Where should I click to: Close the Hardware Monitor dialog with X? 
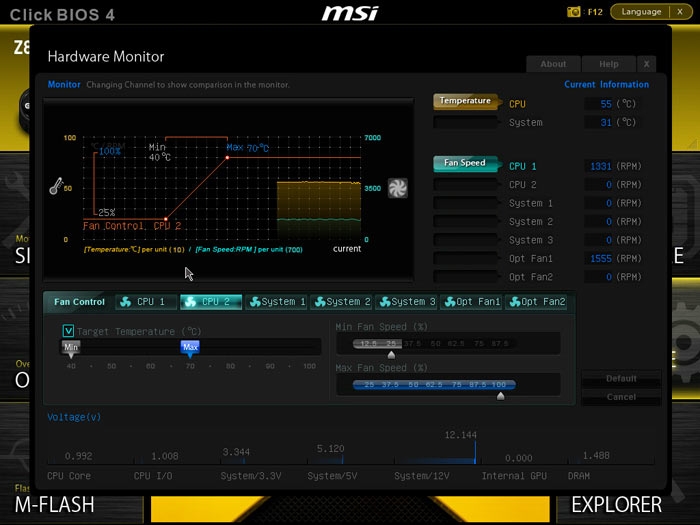[x=646, y=64]
